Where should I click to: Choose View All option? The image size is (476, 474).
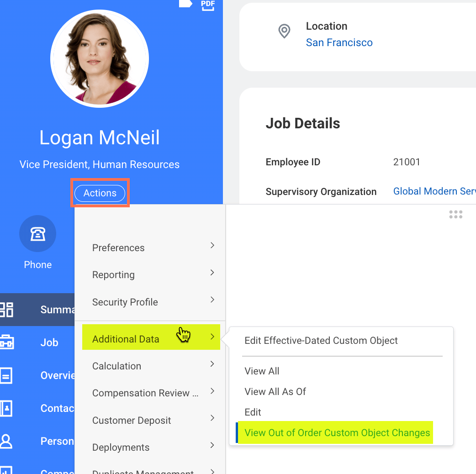click(x=262, y=371)
